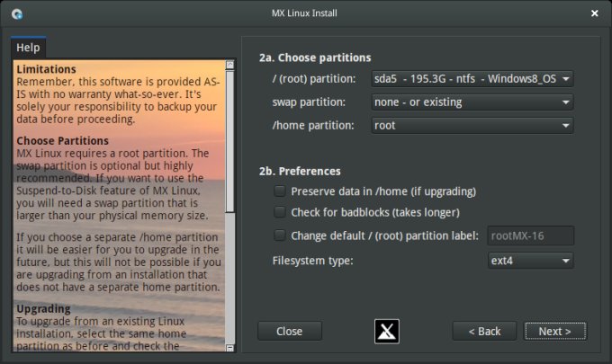Click the swap partition: label
612x364 pixels.
309,102
